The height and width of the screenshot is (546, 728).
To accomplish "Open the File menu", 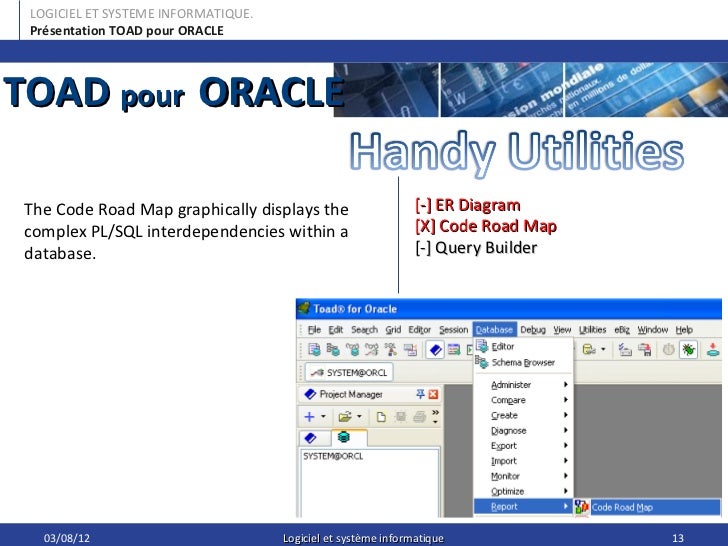I will click(x=314, y=330).
